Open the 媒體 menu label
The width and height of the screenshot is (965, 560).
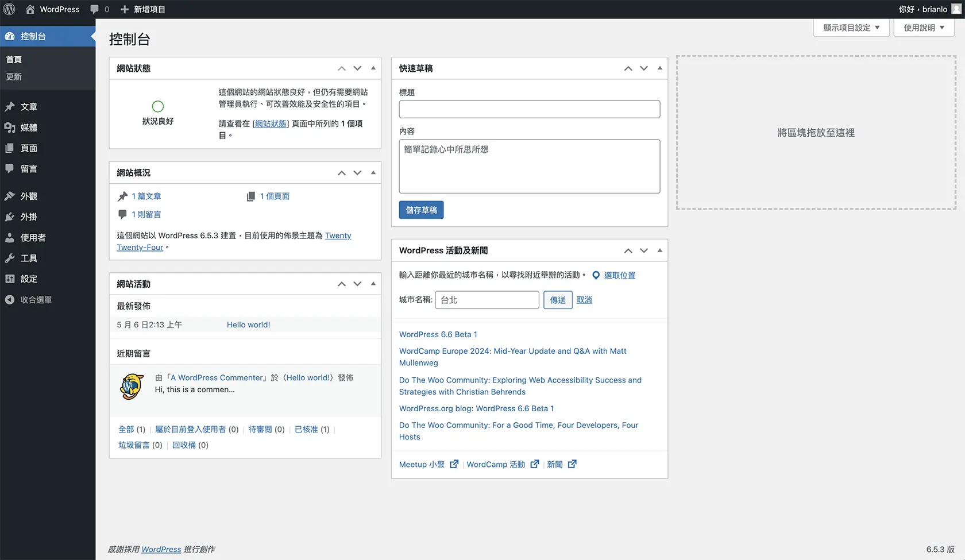click(x=29, y=128)
